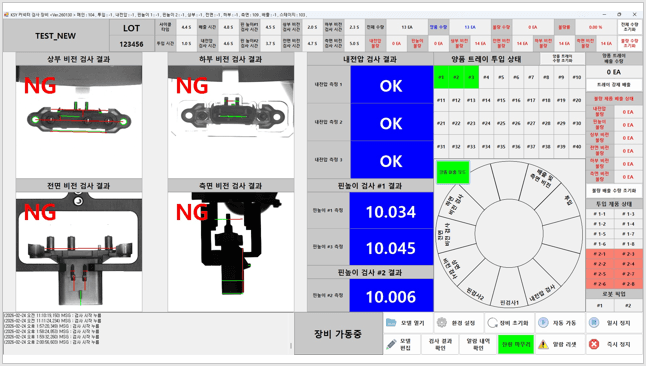Start 자동 가동 with the play icon
Viewport: 646px width, 366px height.
pos(543,323)
